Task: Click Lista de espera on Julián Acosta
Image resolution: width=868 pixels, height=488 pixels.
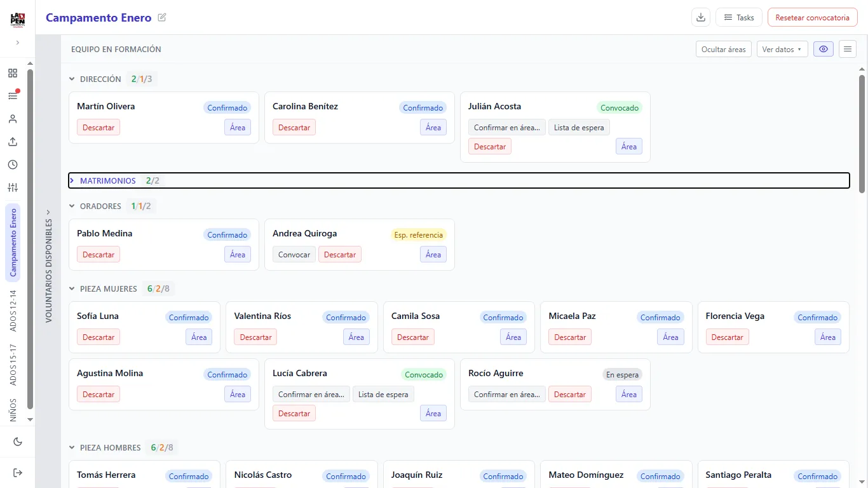Action: coord(579,127)
